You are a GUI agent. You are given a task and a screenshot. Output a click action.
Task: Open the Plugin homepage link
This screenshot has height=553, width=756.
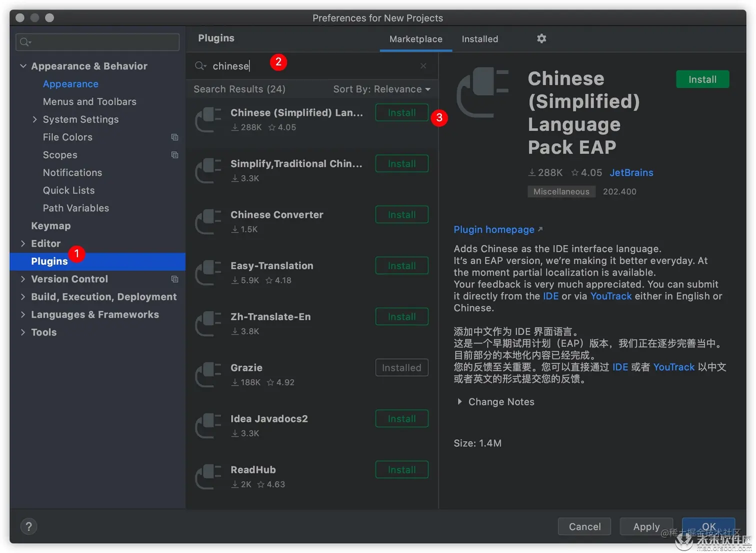[498, 229]
